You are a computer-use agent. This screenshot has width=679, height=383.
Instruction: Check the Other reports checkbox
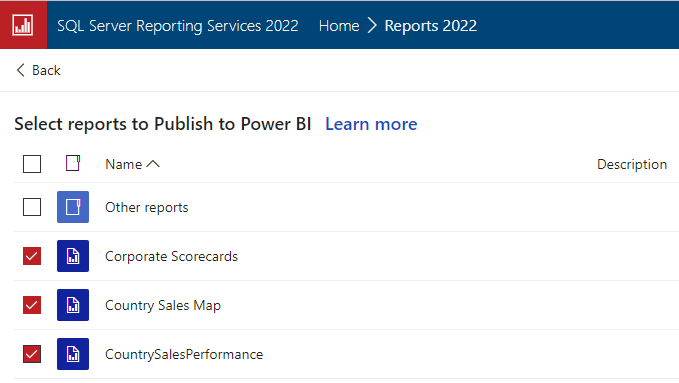pos(32,207)
